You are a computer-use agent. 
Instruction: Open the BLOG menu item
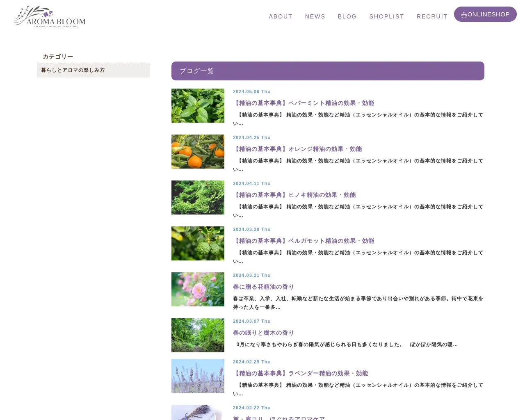(347, 16)
